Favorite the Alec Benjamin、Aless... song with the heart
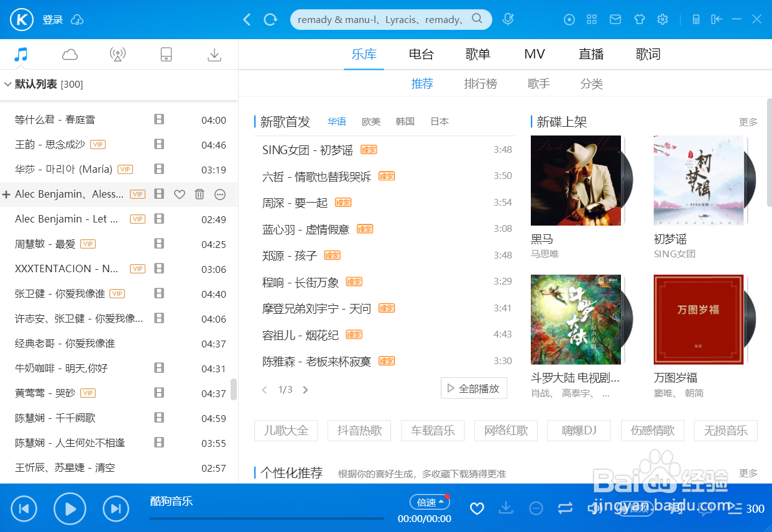772x532 pixels. pyautogui.click(x=180, y=195)
